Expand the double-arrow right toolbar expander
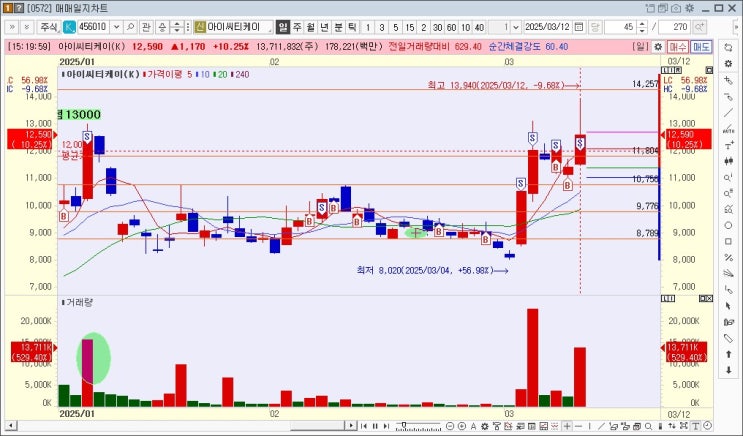This screenshot has width=743, height=436. [x=12, y=27]
